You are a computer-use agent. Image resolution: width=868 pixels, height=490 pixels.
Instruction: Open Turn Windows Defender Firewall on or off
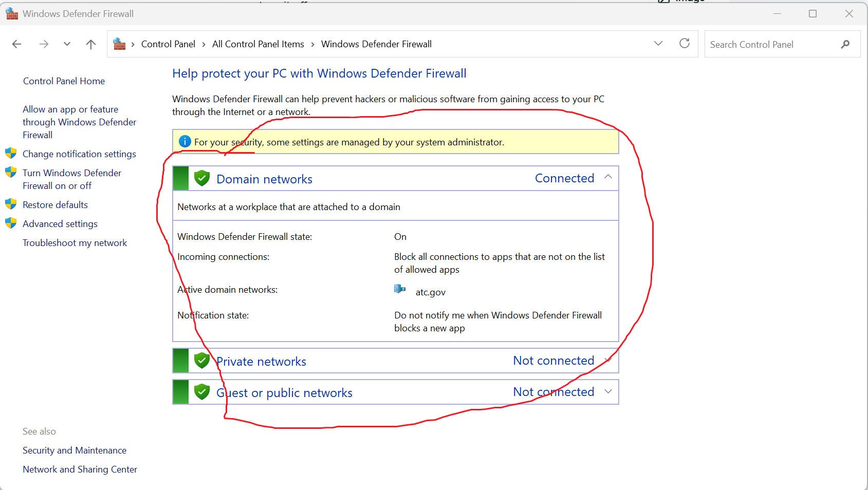point(72,179)
